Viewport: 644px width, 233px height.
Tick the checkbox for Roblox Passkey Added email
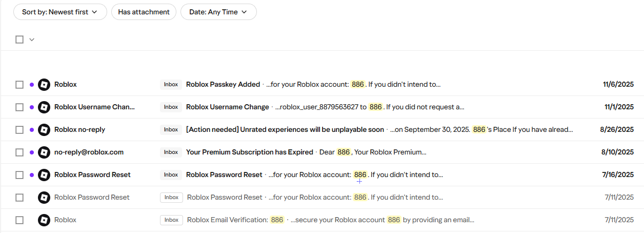tap(19, 85)
